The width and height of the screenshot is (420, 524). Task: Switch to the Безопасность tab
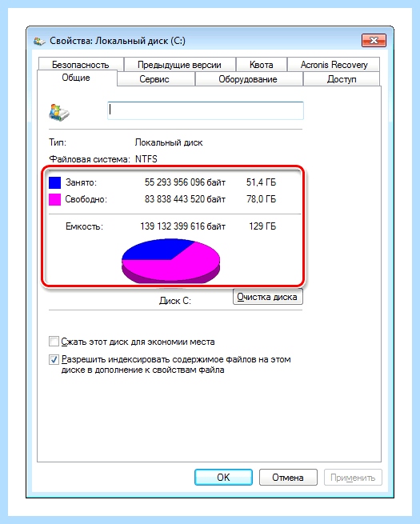point(81,65)
